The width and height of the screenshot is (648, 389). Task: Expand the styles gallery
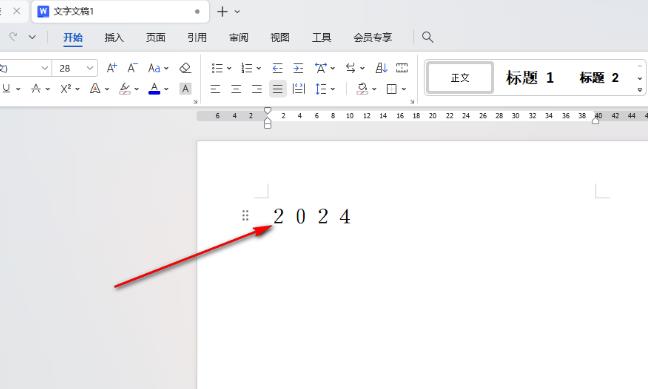(x=640, y=90)
